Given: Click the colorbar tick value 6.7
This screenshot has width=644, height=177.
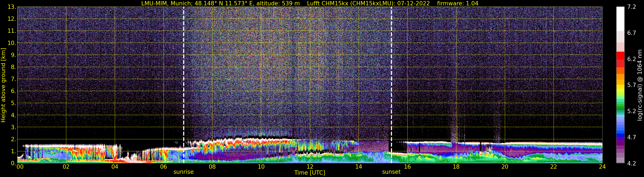Looking at the screenshot, I should (x=632, y=33).
